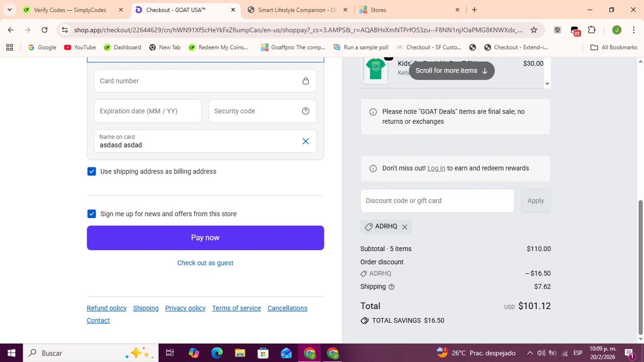644x362 pixels.
Task: Open Outlook from the taskbar
Action: coord(286,353)
